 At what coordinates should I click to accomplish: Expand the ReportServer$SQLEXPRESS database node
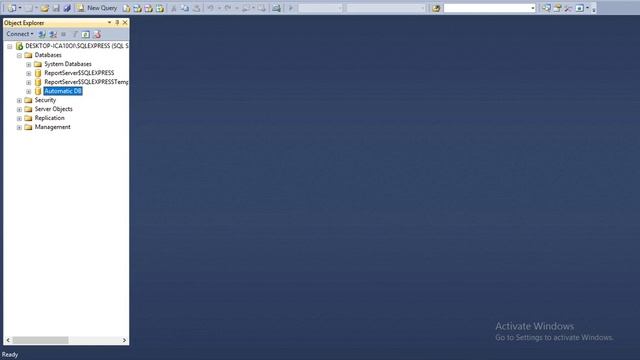[29, 73]
